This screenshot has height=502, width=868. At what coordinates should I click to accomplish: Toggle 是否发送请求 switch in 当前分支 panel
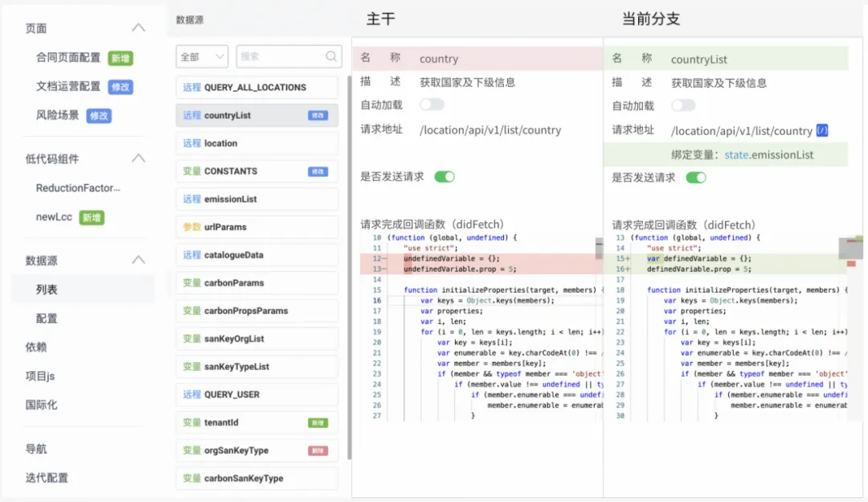[x=696, y=177]
